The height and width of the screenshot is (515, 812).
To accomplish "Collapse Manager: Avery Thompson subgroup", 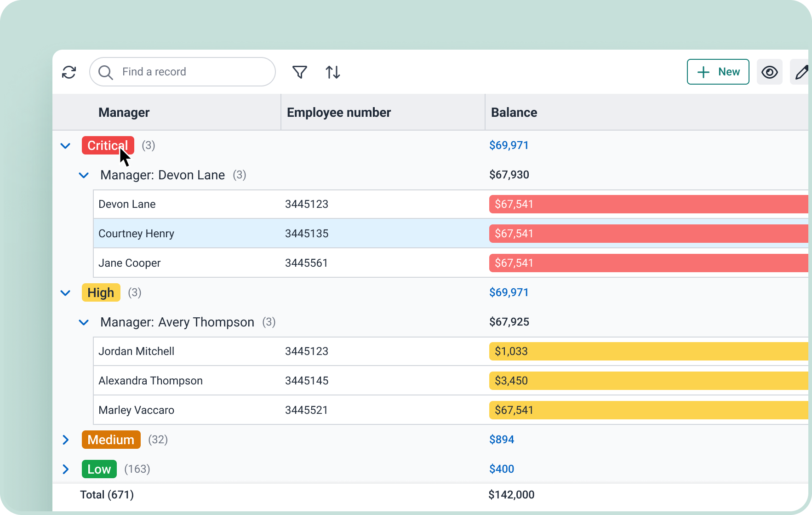I will (84, 322).
